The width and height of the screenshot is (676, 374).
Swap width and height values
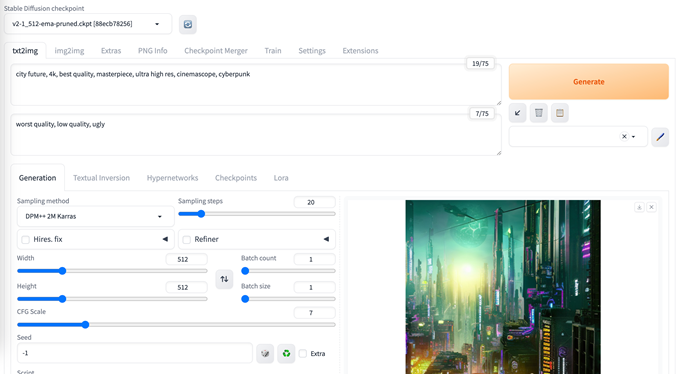click(224, 279)
